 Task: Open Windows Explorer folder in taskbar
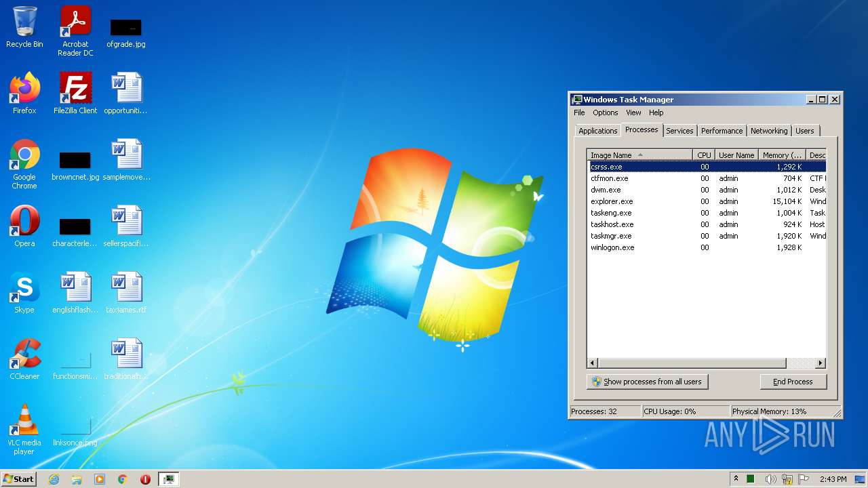tap(77, 479)
